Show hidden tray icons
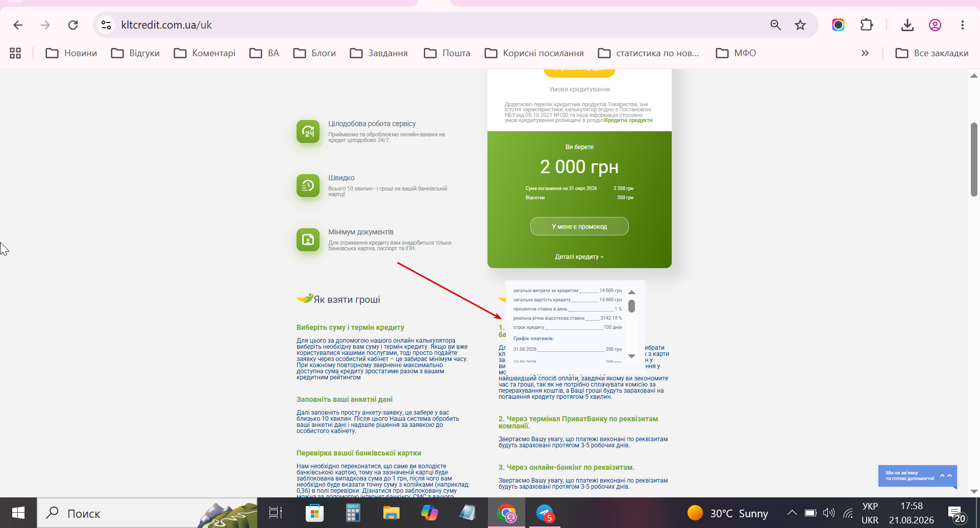The width and height of the screenshot is (980, 528). 792,513
